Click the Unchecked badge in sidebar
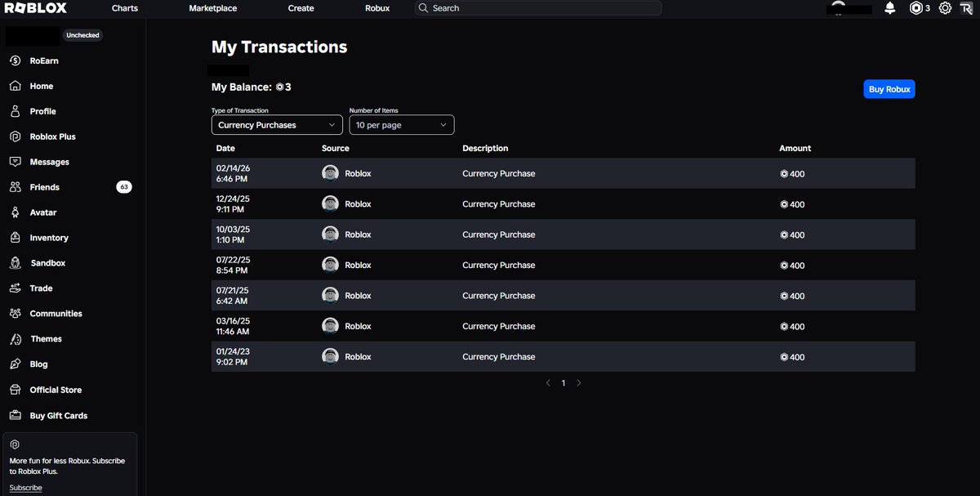Viewport: 980px width, 496px height. (83, 36)
